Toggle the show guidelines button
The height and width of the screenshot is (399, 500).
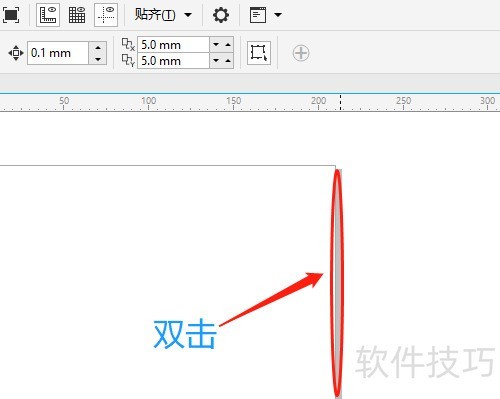click(x=106, y=15)
